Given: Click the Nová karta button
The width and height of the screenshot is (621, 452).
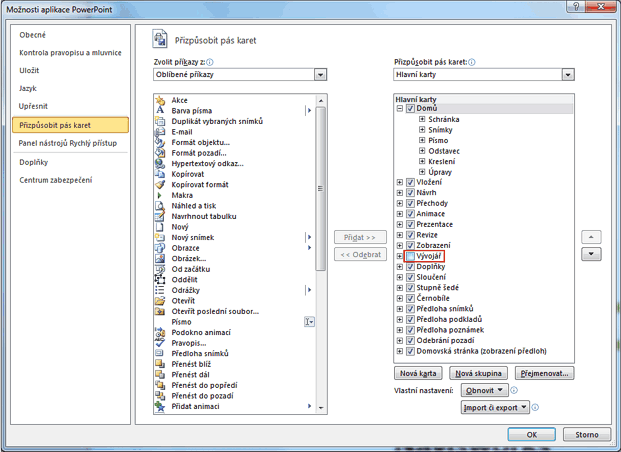Looking at the screenshot, I should pyautogui.click(x=416, y=372).
